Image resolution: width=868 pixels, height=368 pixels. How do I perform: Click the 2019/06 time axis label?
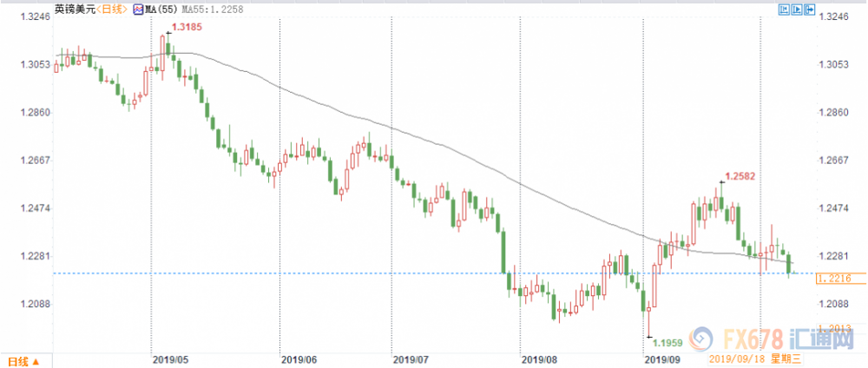click(x=299, y=359)
